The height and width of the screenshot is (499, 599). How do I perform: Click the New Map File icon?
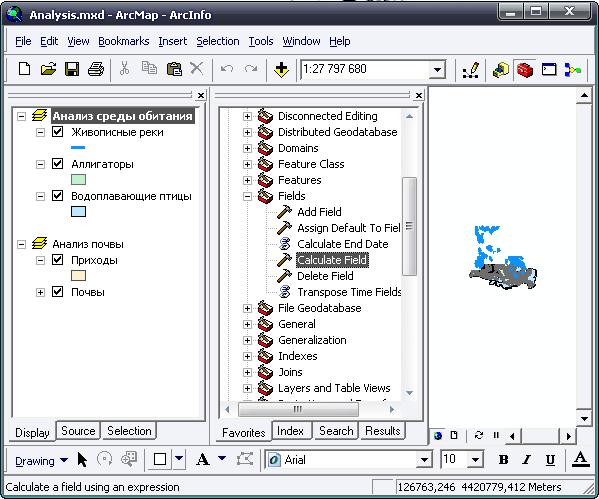[24, 69]
